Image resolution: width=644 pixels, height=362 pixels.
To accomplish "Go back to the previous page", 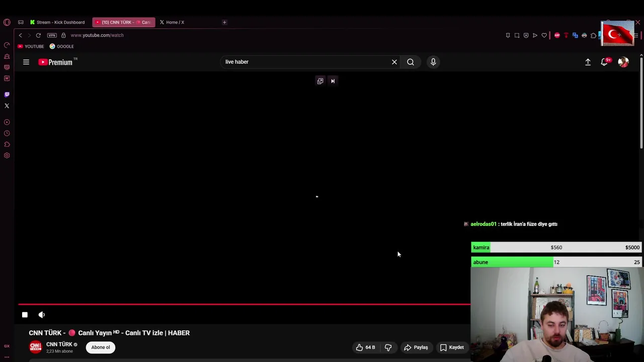I will tap(20, 35).
